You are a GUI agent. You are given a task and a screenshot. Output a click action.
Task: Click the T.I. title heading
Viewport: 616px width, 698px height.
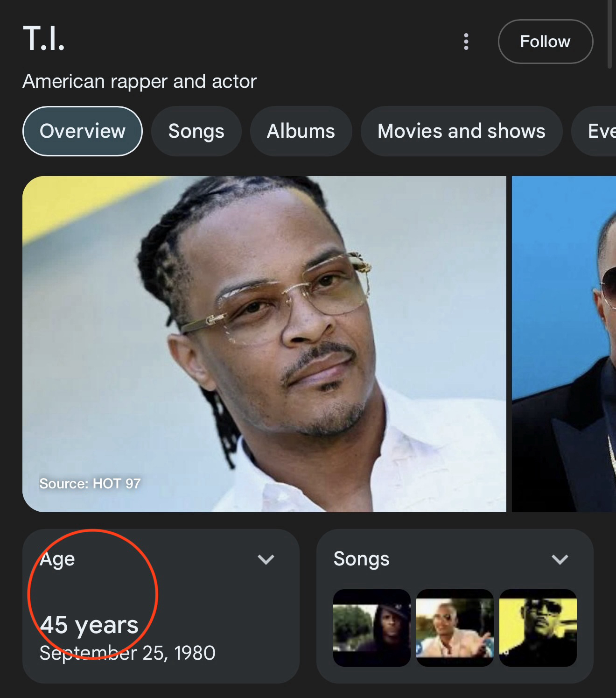[44, 38]
